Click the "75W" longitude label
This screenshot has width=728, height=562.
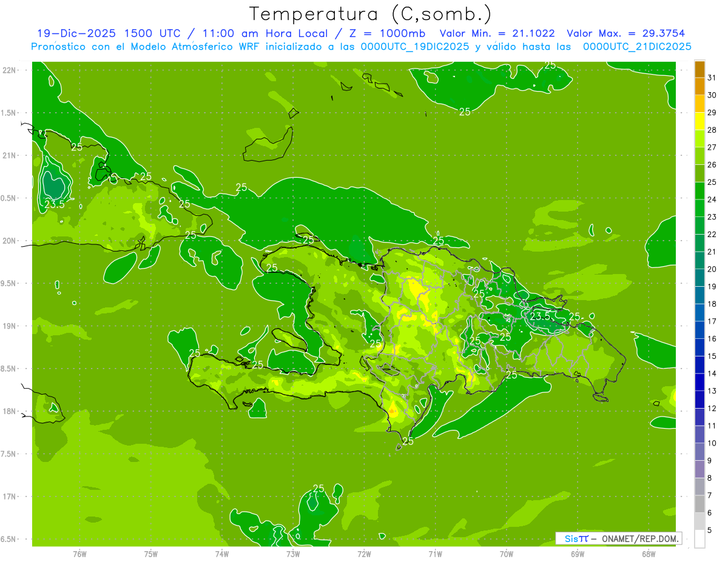pos(151,554)
